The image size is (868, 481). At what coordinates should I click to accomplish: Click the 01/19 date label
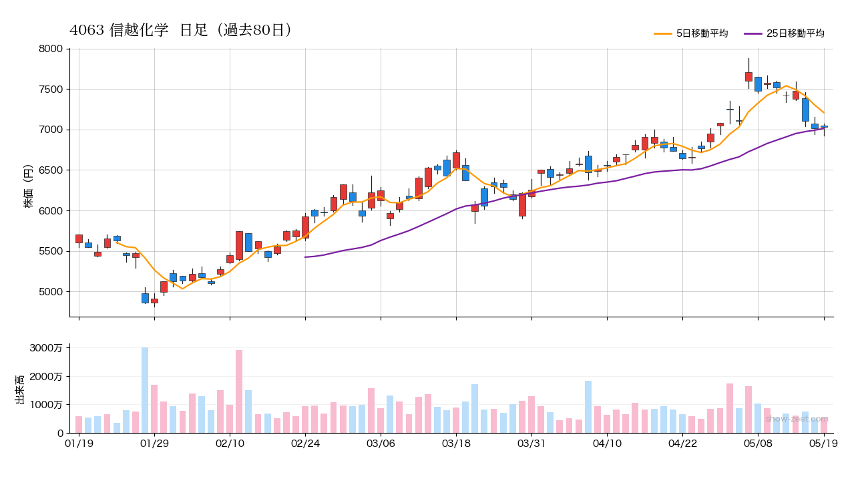[79, 442]
